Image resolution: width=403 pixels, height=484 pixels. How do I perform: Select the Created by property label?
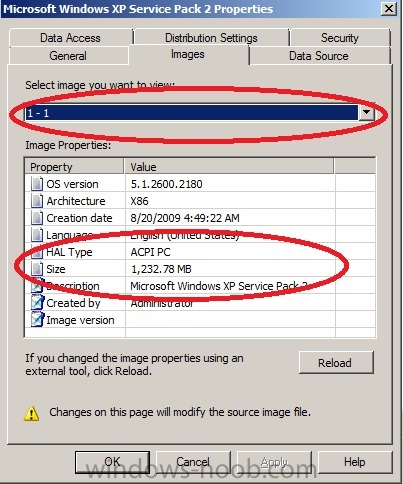tap(73, 303)
